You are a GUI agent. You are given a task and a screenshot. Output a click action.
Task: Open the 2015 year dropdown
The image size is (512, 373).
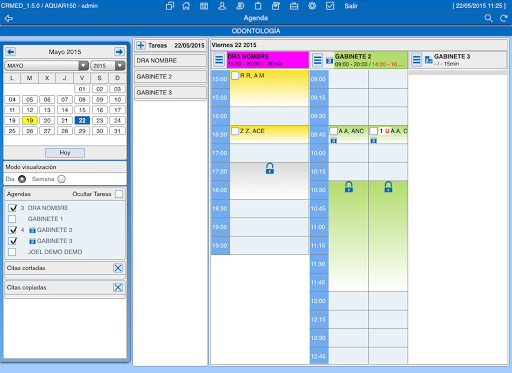[108, 66]
